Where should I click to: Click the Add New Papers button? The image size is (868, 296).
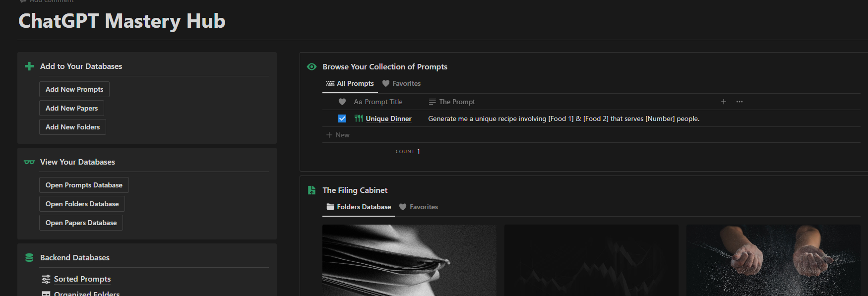71,108
